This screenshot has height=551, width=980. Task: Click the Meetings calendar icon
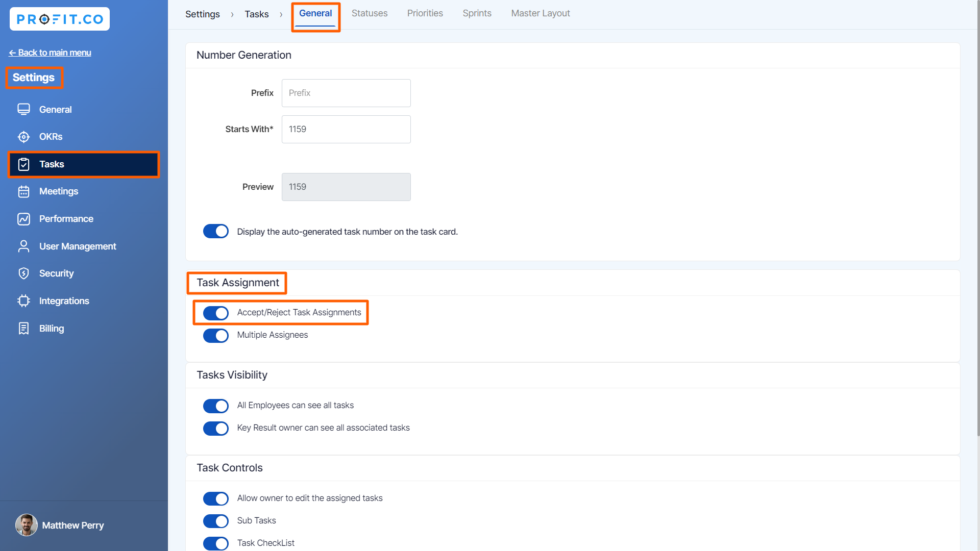(23, 191)
